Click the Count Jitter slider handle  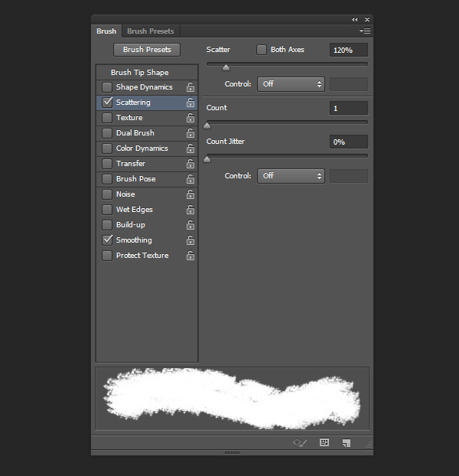pos(207,159)
